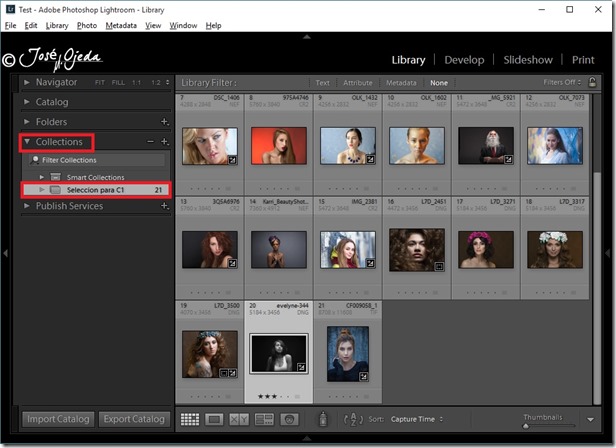Collapse left panel with side arrow

tap(6, 253)
